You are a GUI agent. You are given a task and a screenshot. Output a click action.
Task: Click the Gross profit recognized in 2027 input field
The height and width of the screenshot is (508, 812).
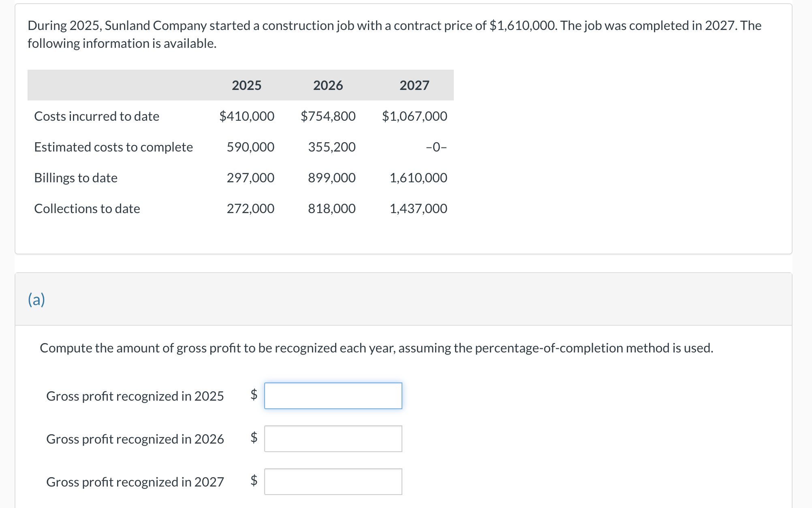[x=333, y=482]
